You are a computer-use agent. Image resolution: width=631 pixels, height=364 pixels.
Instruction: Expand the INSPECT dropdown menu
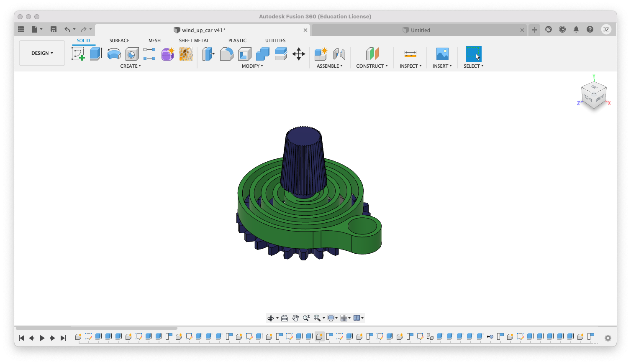click(410, 66)
